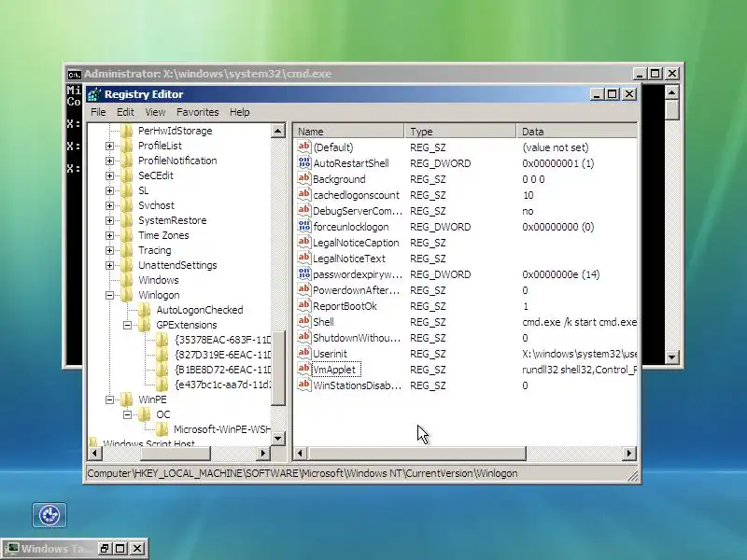The width and height of the screenshot is (747, 560).
Task: Click the LegalNoticeText string icon
Action: (304, 259)
